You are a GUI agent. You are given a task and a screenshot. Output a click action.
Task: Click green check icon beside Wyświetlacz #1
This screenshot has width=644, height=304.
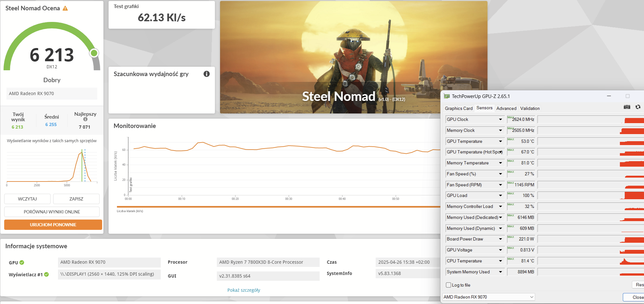46,274
